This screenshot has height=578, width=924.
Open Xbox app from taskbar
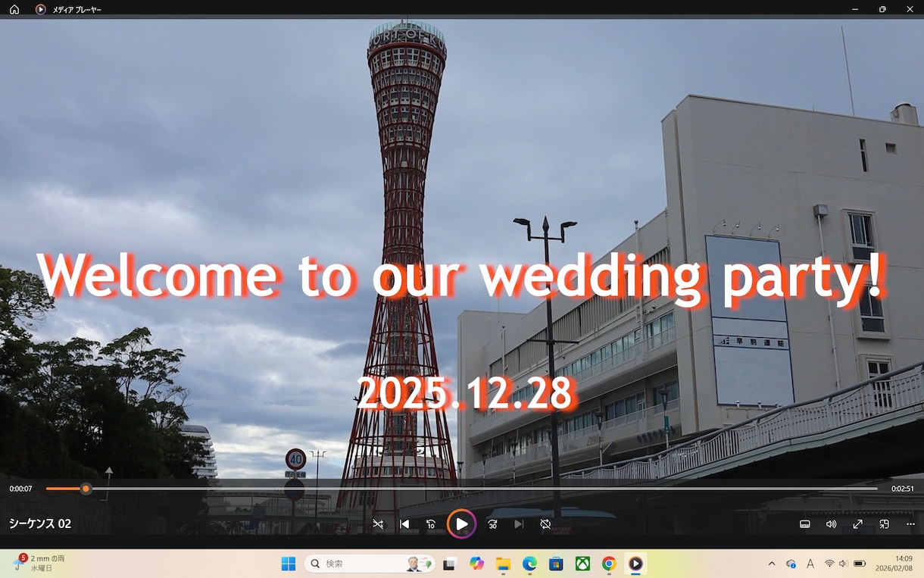(582, 564)
